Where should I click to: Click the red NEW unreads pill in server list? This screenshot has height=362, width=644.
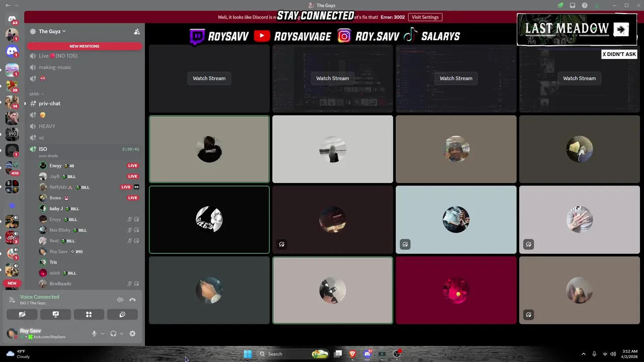tap(12, 283)
